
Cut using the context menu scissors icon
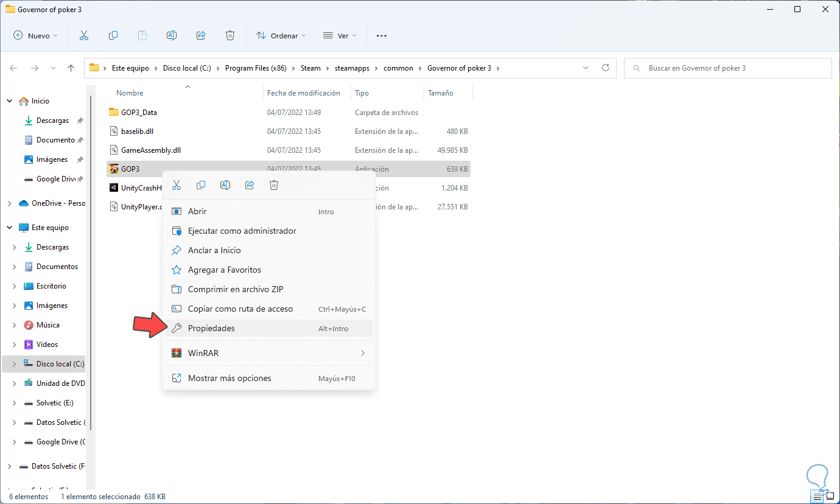pyautogui.click(x=177, y=185)
